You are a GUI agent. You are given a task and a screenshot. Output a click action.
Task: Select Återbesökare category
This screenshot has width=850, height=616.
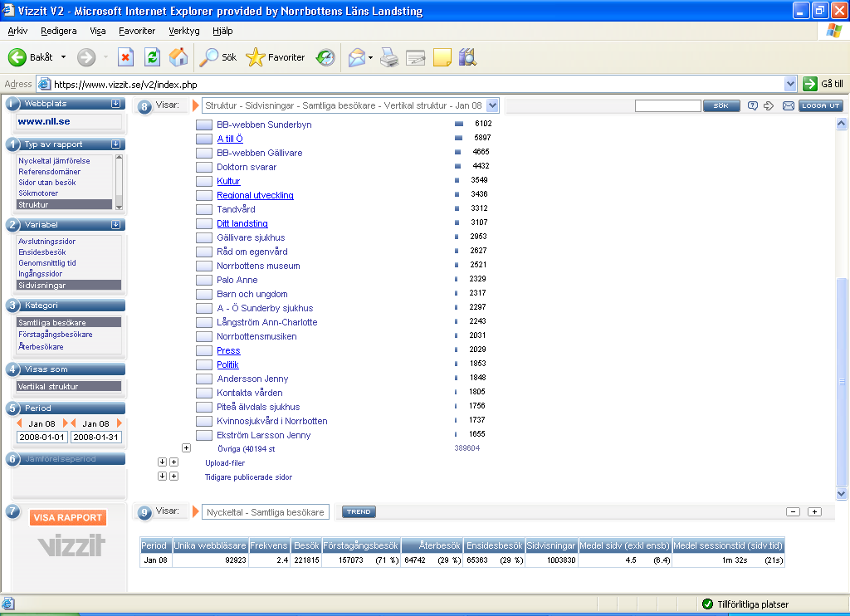pos(41,346)
